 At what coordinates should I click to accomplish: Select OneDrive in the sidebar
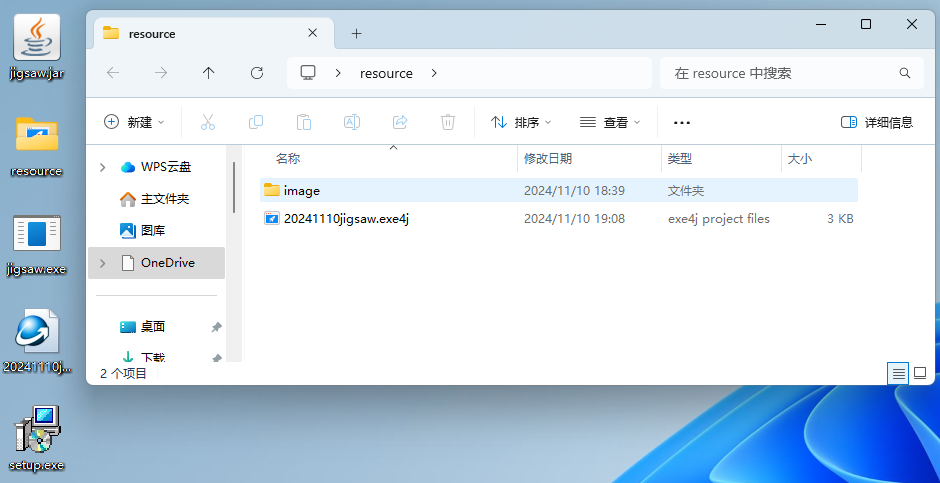pos(156,263)
